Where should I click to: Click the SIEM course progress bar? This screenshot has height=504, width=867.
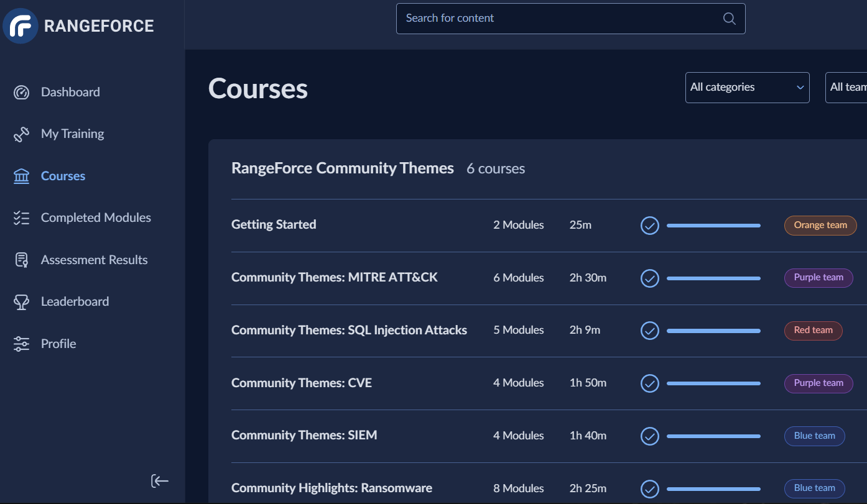tap(713, 436)
